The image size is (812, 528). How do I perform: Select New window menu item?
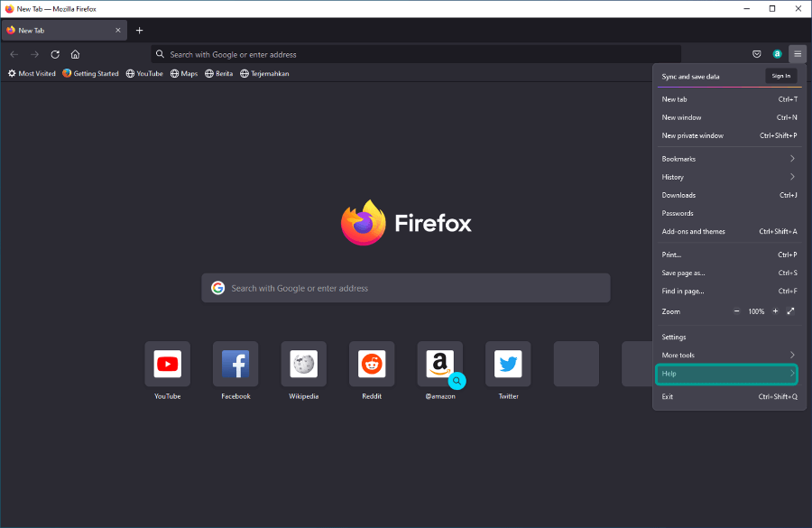(729, 117)
